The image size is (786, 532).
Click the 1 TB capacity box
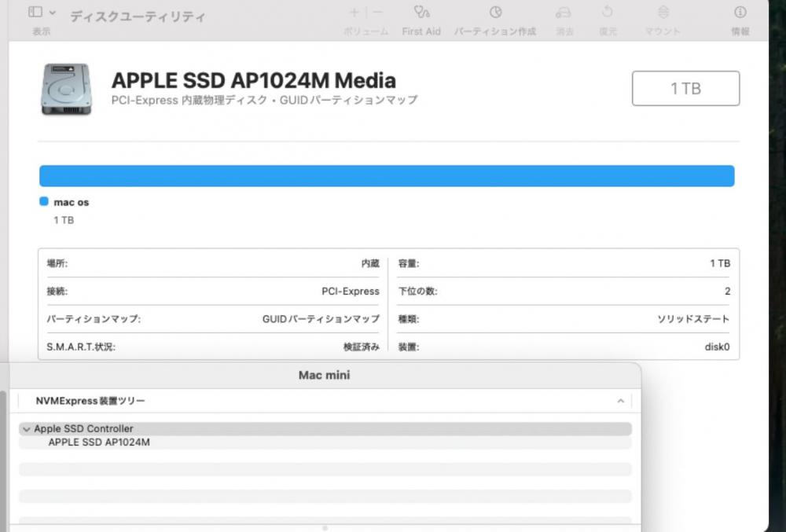(x=685, y=88)
